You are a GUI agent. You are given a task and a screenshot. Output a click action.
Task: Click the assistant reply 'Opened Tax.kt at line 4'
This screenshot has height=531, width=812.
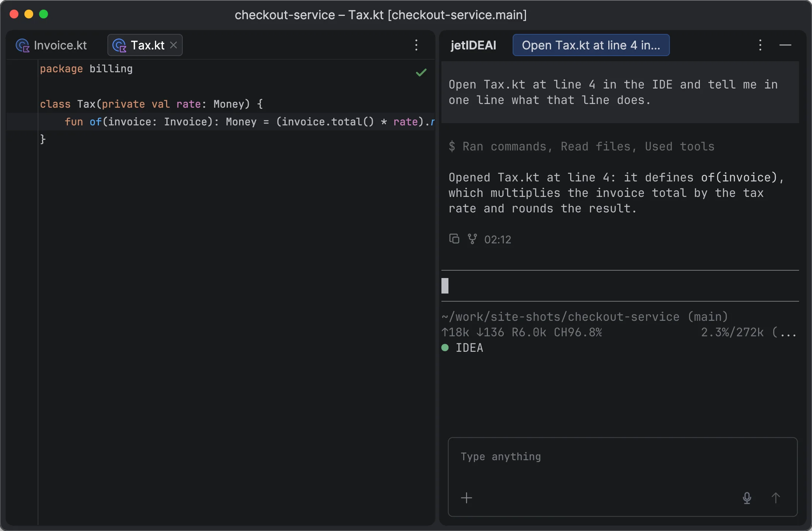pyautogui.click(x=616, y=193)
